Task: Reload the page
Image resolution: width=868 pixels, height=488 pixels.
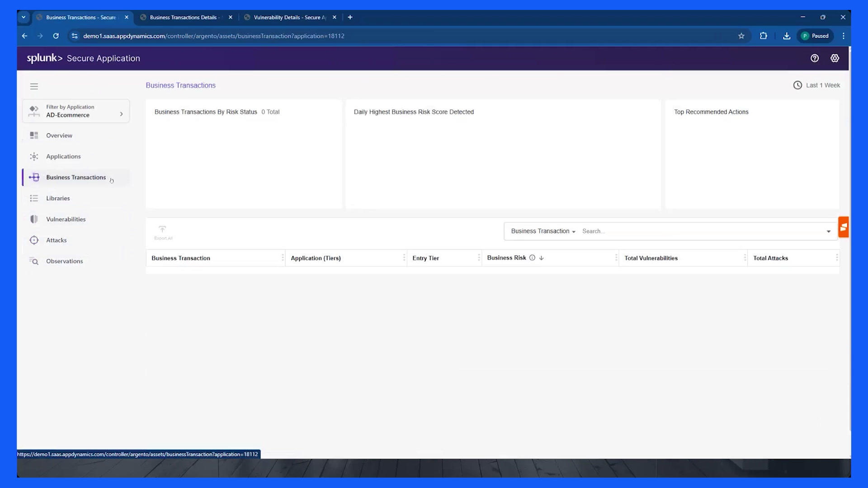Action: point(56,36)
